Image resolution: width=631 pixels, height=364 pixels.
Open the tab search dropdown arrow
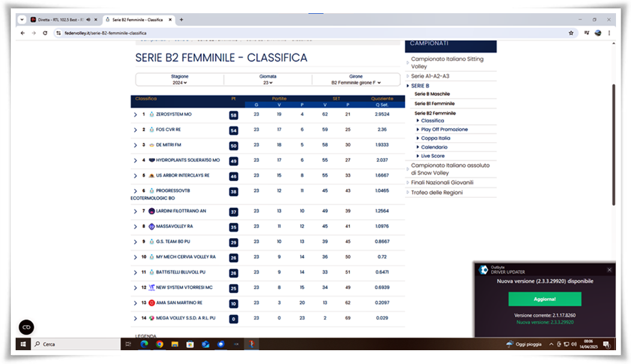click(x=22, y=19)
